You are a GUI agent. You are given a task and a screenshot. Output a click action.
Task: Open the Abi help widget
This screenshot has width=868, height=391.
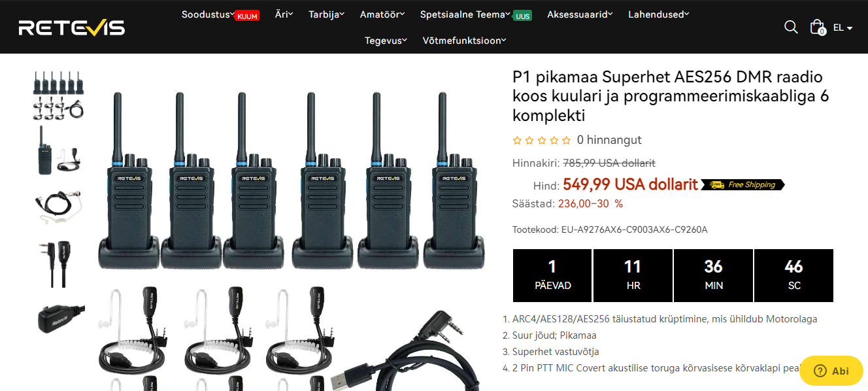831,371
